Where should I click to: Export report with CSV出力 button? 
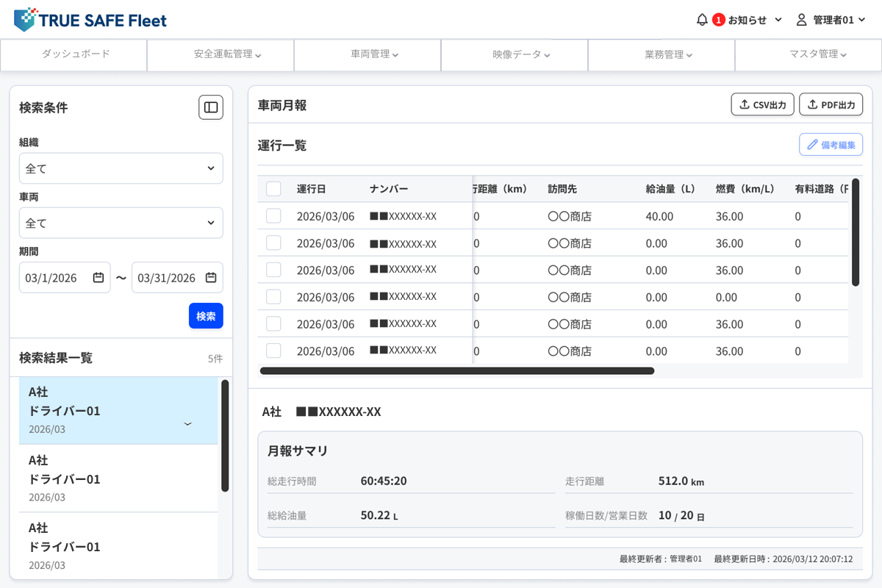pyautogui.click(x=762, y=104)
